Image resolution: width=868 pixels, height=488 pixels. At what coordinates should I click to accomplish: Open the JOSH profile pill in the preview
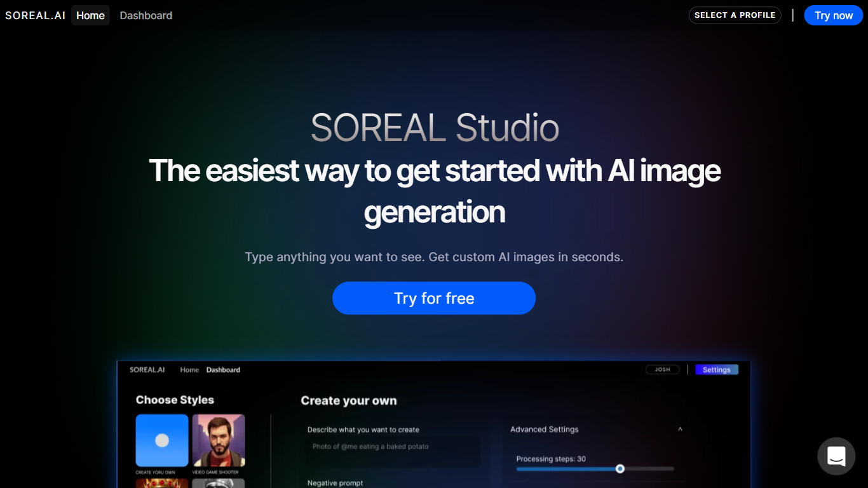pyautogui.click(x=663, y=370)
